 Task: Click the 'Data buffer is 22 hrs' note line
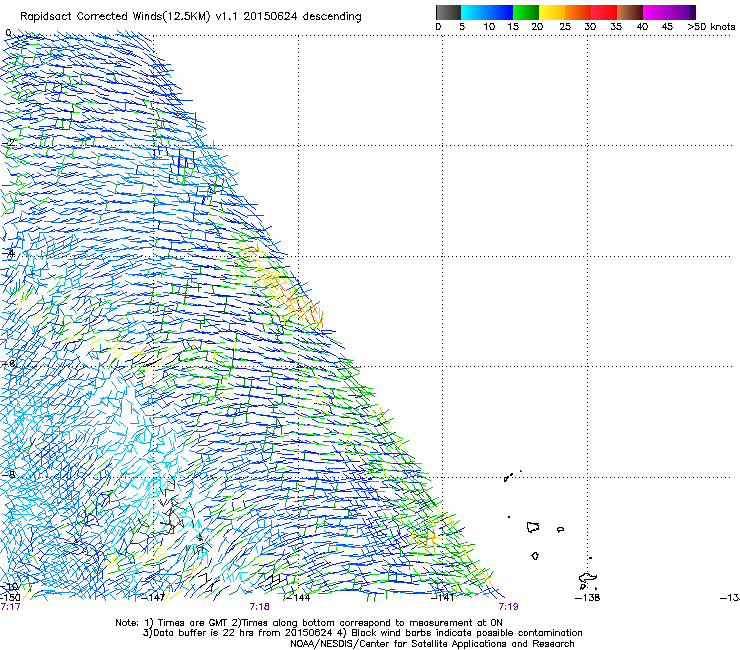pos(362,633)
